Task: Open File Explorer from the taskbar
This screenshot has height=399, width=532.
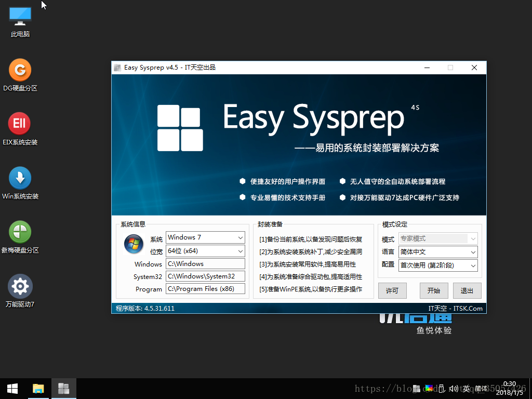Action: tap(38, 389)
